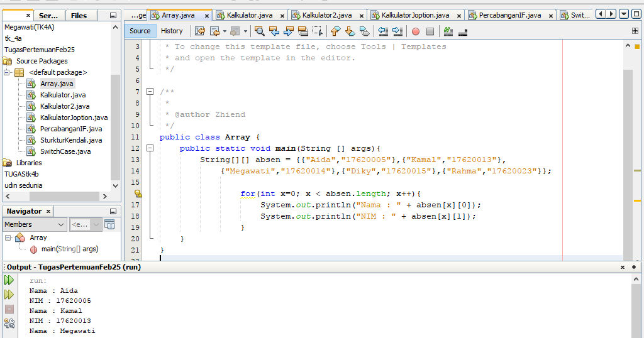Close the Output window
Viewport: 644px width, 338px height.
tap(623, 267)
